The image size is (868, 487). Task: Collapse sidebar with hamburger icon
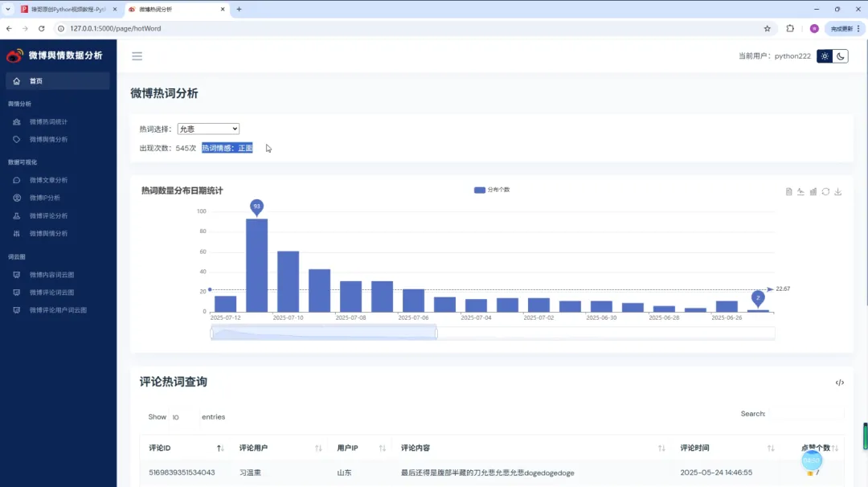(x=137, y=56)
